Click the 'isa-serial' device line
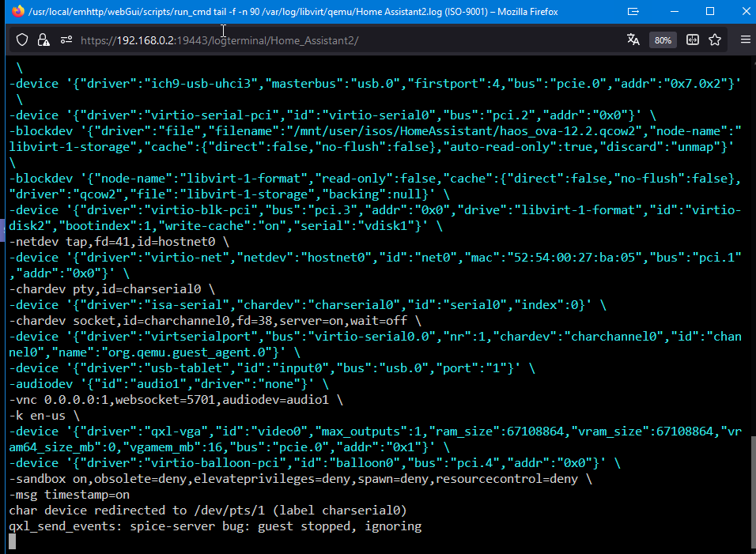The width and height of the screenshot is (756, 554). [308, 305]
